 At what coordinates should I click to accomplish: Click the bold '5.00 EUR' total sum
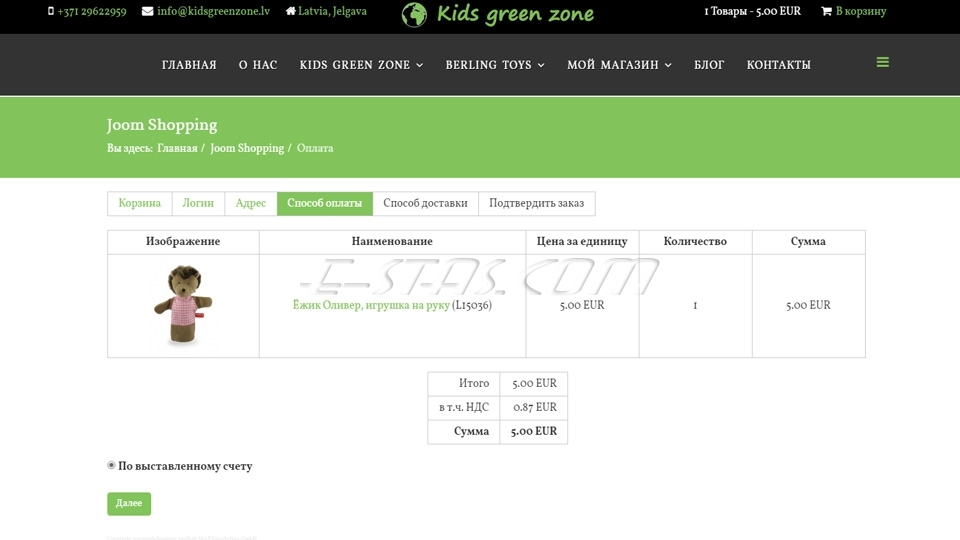[x=534, y=431]
